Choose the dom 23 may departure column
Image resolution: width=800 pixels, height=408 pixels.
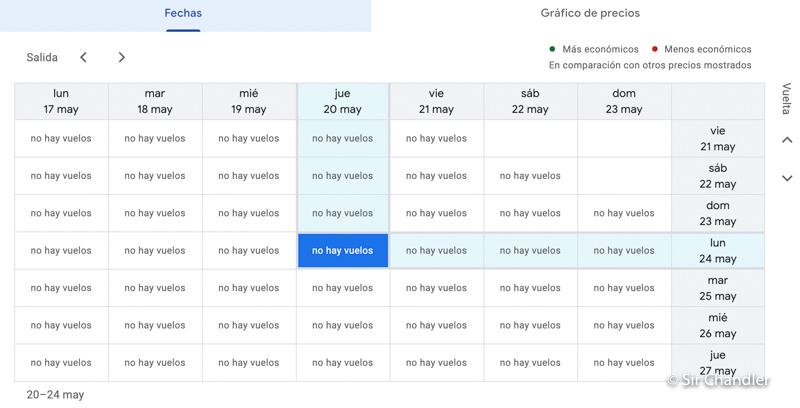coord(623,101)
